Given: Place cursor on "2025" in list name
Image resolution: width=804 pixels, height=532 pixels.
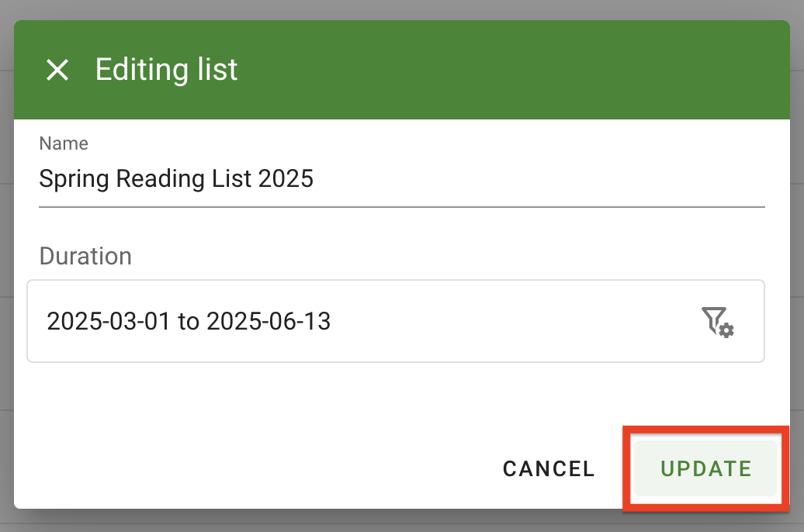Looking at the screenshot, I should 286,180.
